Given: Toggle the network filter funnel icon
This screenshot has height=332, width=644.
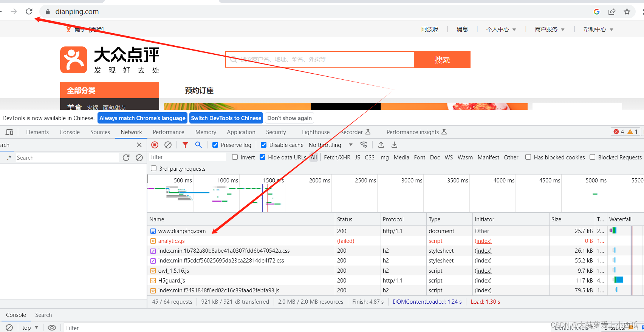Looking at the screenshot, I should 185,145.
